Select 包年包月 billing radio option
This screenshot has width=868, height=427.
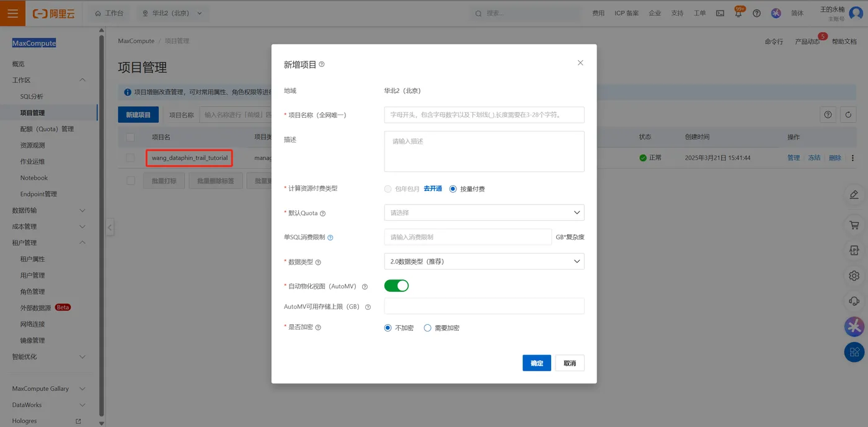click(388, 188)
